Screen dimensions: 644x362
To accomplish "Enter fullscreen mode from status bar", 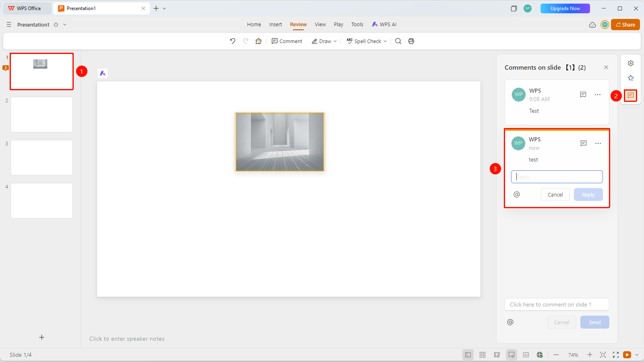I will coord(616,355).
